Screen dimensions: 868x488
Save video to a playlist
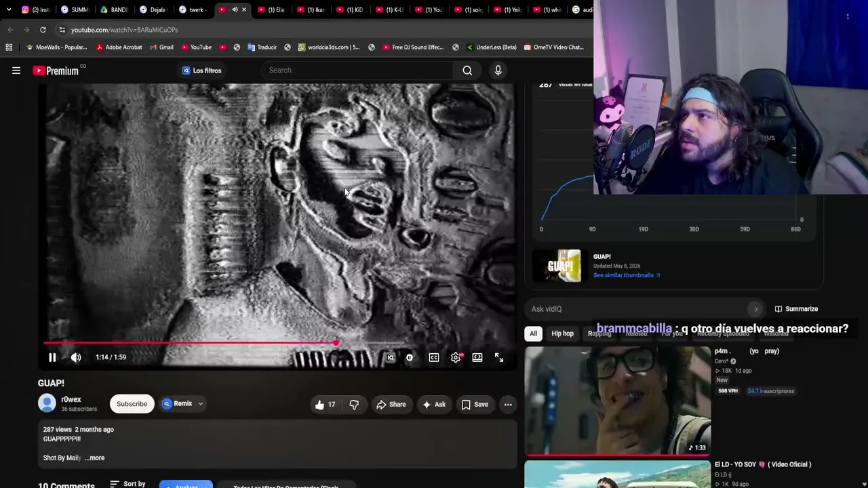pyautogui.click(x=475, y=405)
